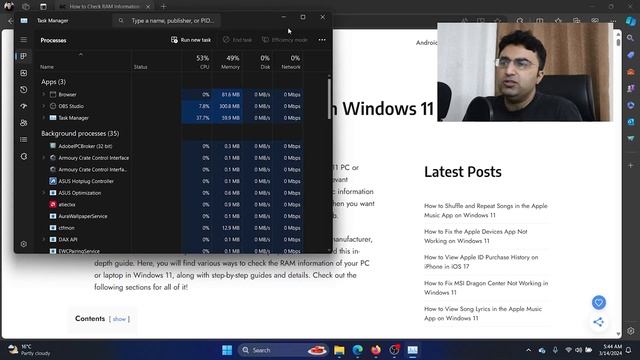The height and width of the screenshot is (360, 640).
Task: Open App history icon in Task Manager sidebar
Action: point(24,89)
